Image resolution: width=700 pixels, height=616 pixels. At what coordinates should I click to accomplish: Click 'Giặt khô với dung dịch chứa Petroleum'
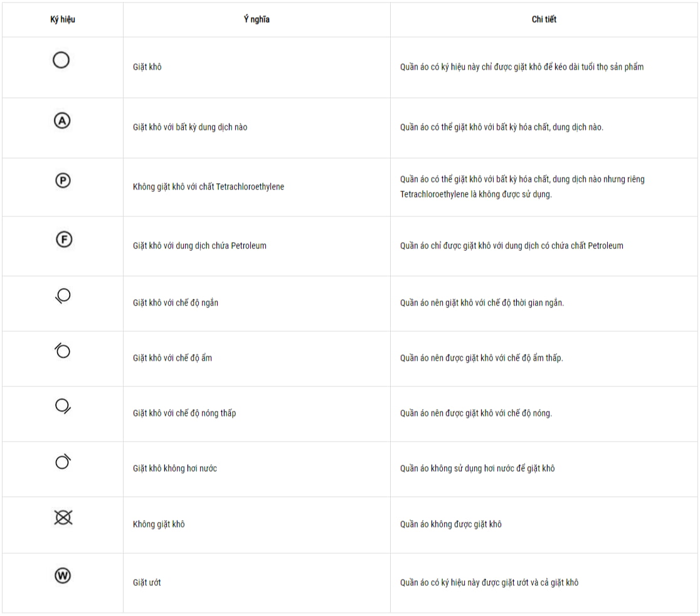point(199,245)
